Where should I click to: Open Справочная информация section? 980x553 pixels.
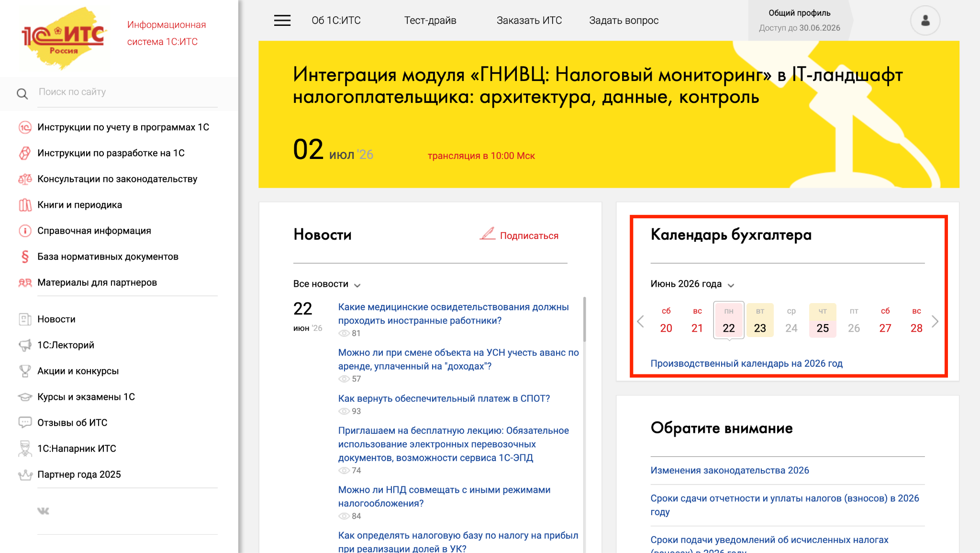(x=94, y=231)
